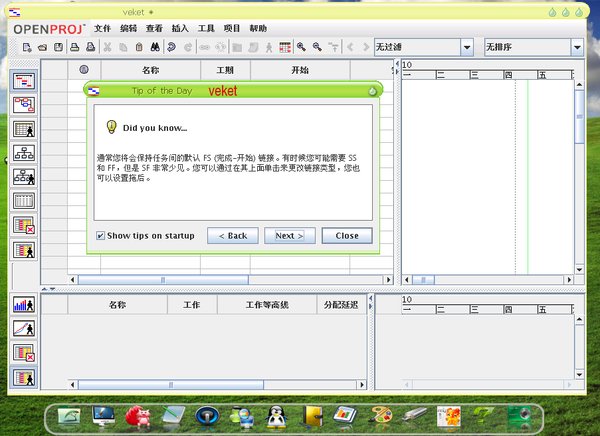Open the 插入 menu
Viewport: 600px width, 436px height.
(x=180, y=28)
